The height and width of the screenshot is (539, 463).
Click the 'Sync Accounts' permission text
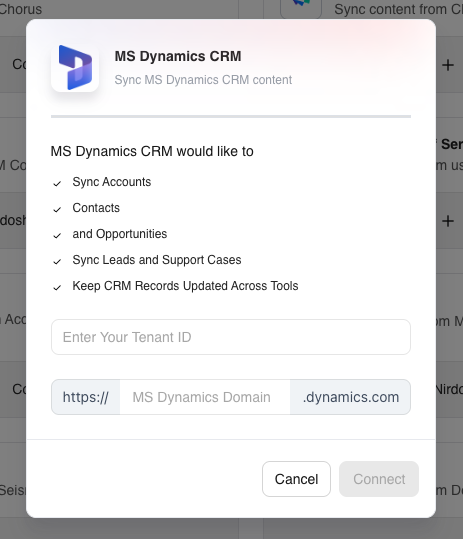tap(112, 182)
